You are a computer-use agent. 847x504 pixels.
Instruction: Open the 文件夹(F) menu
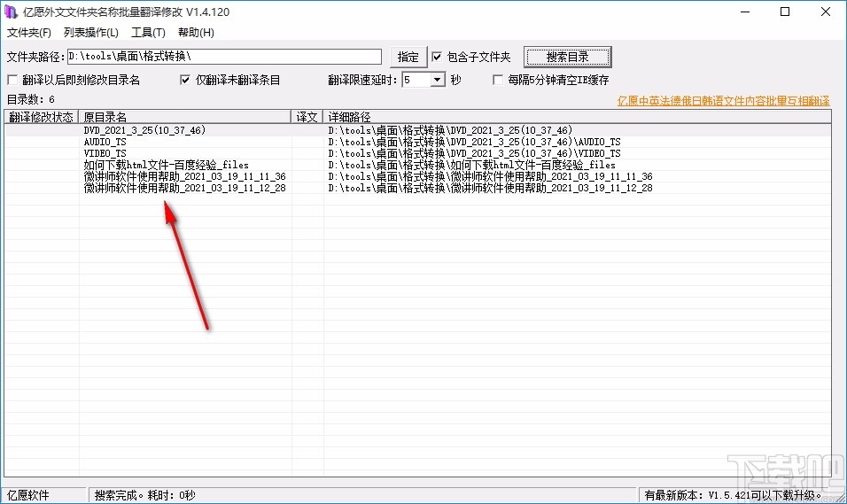click(x=28, y=33)
